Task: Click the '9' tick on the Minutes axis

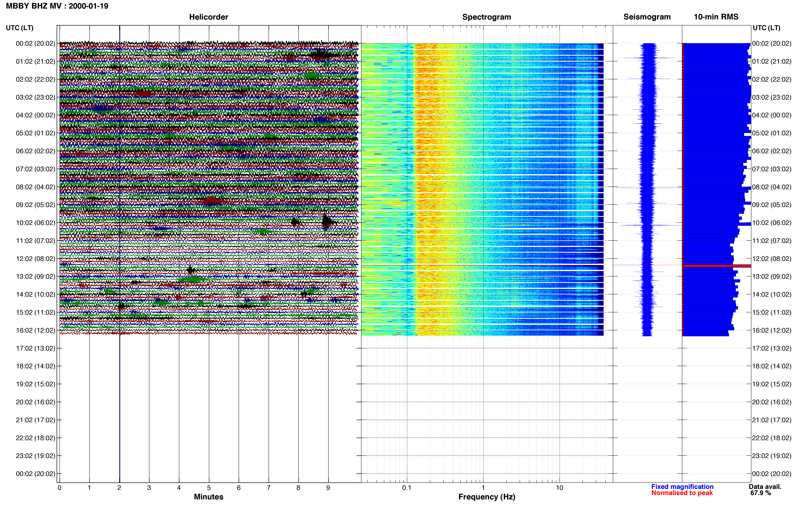Action: (x=328, y=487)
